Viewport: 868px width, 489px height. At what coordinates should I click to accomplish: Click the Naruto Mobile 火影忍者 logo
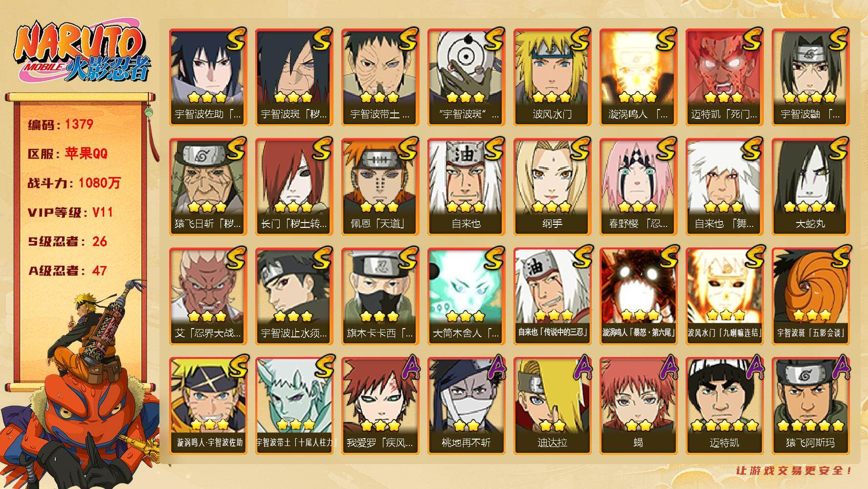(81, 52)
